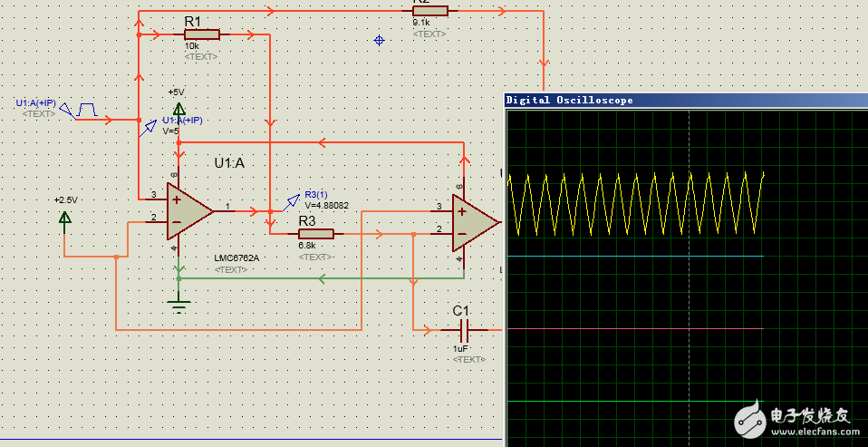Click the yellow triangle waveform trace

click(x=634, y=204)
